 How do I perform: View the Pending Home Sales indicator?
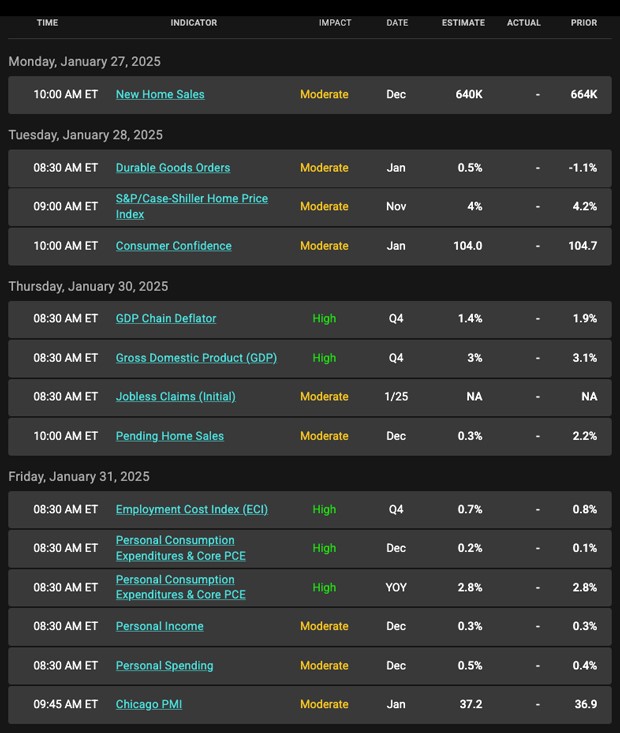pos(170,435)
